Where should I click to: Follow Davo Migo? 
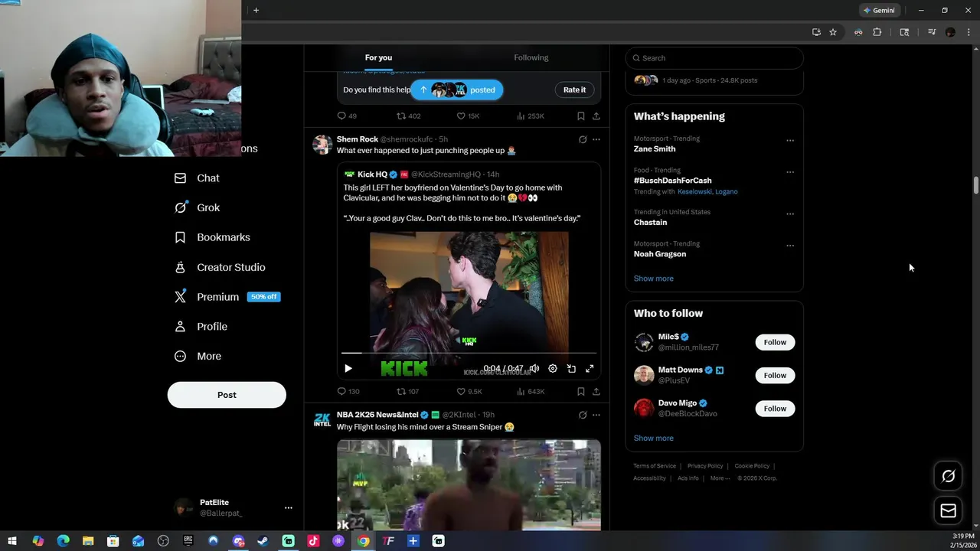click(775, 409)
